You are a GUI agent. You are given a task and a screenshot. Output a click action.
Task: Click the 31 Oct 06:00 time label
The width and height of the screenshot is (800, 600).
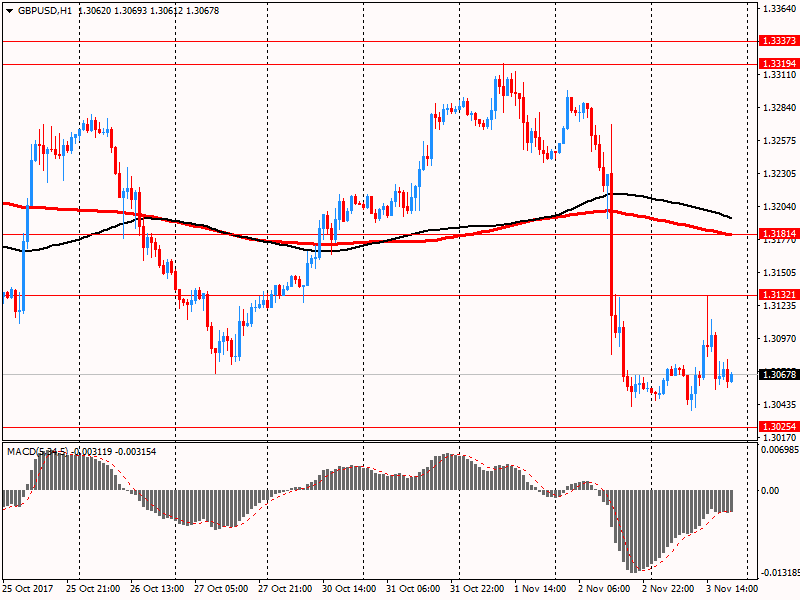(413, 588)
